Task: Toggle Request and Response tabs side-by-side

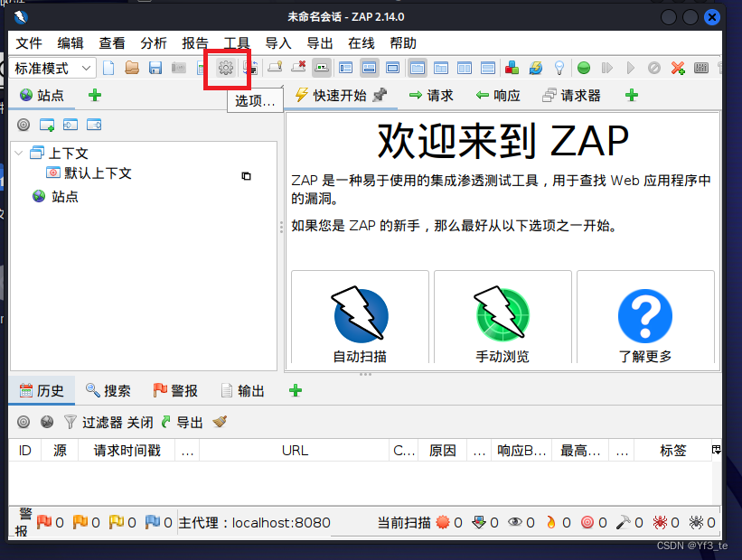Action: 465,68
